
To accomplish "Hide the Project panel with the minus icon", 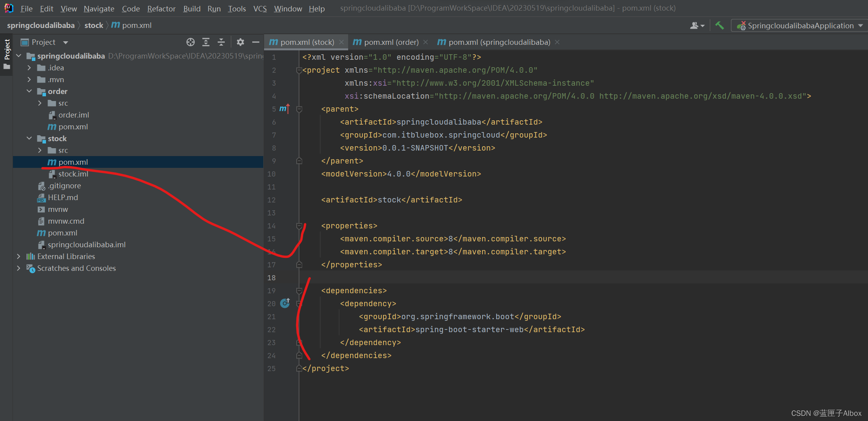I will point(256,42).
